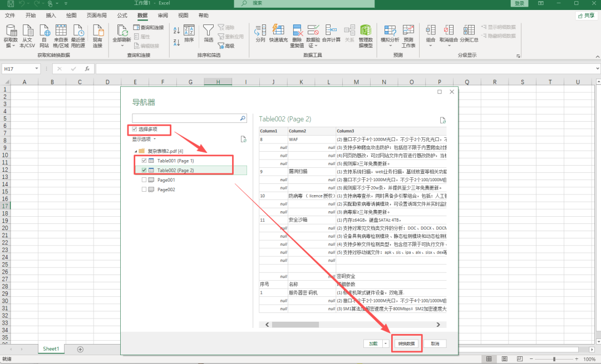
Task: Select the Sheet1 tab
Action: tap(51, 348)
